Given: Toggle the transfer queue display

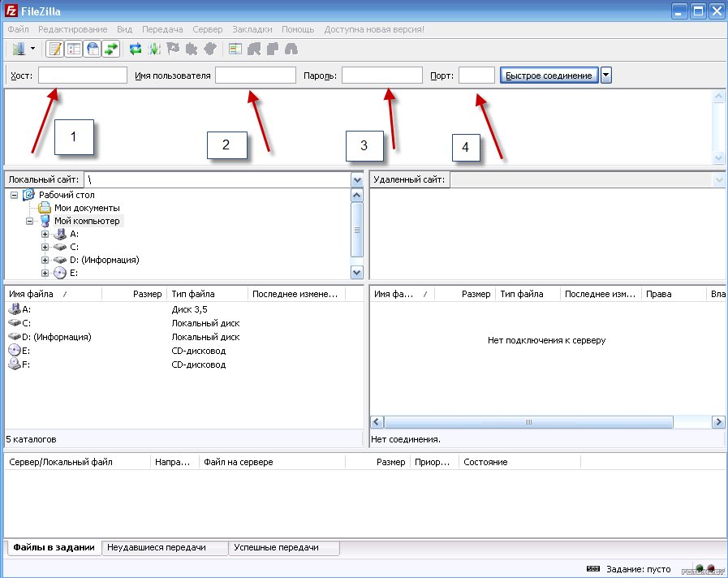Looking at the screenshot, I should (111, 49).
